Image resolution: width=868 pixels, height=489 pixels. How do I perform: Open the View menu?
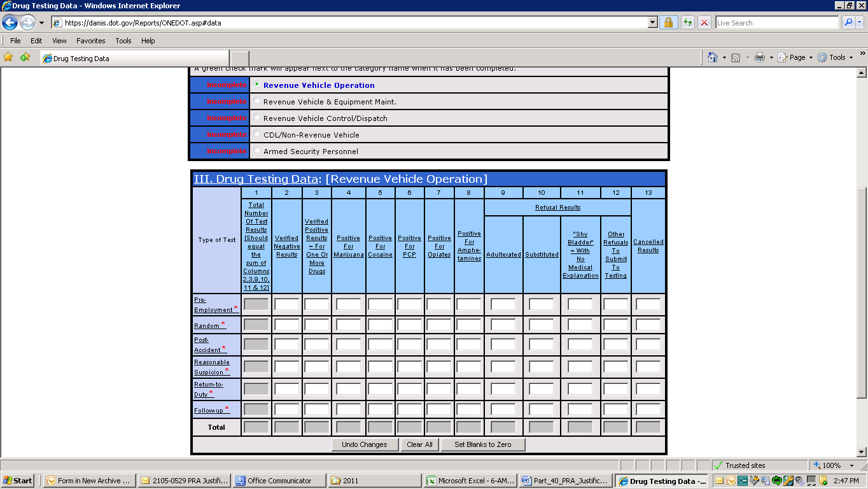59,41
